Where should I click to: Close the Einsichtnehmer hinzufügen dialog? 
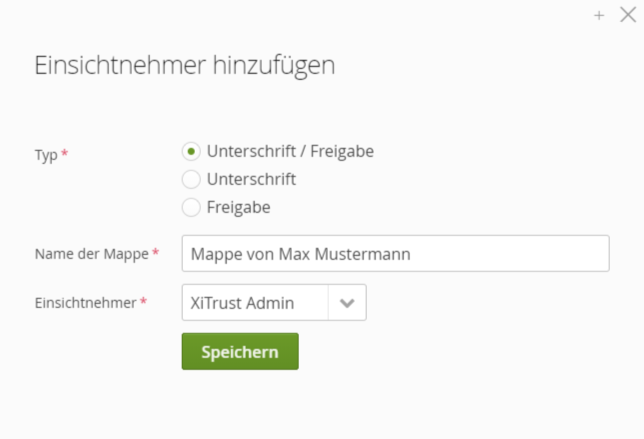tap(628, 15)
